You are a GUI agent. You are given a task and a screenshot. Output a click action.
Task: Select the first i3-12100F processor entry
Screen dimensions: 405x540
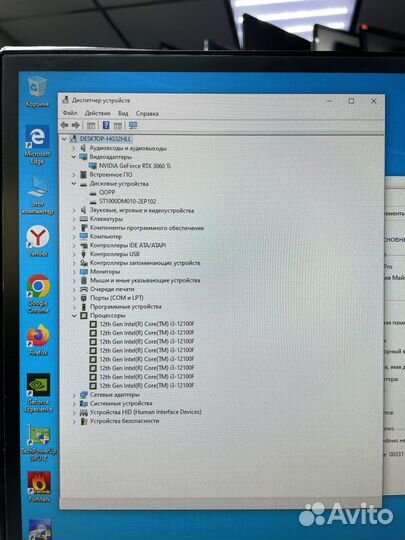pos(147,324)
